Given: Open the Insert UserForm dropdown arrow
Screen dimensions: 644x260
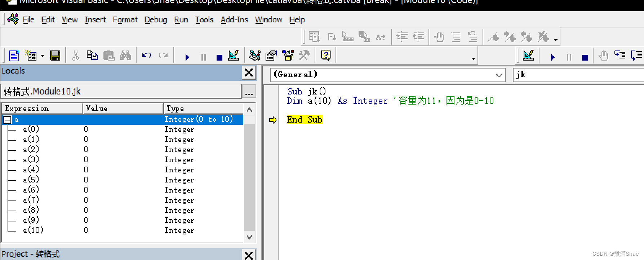Looking at the screenshot, I should [43, 56].
